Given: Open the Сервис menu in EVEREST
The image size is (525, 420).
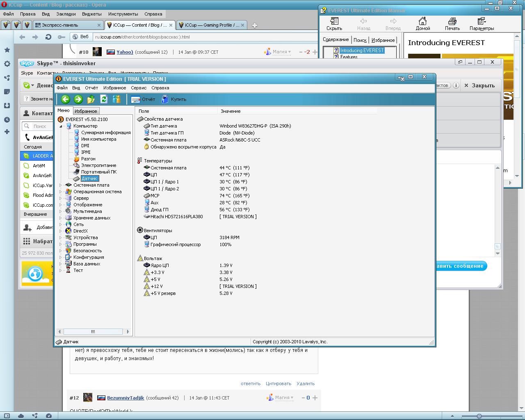Looking at the screenshot, I should pos(139,88).
